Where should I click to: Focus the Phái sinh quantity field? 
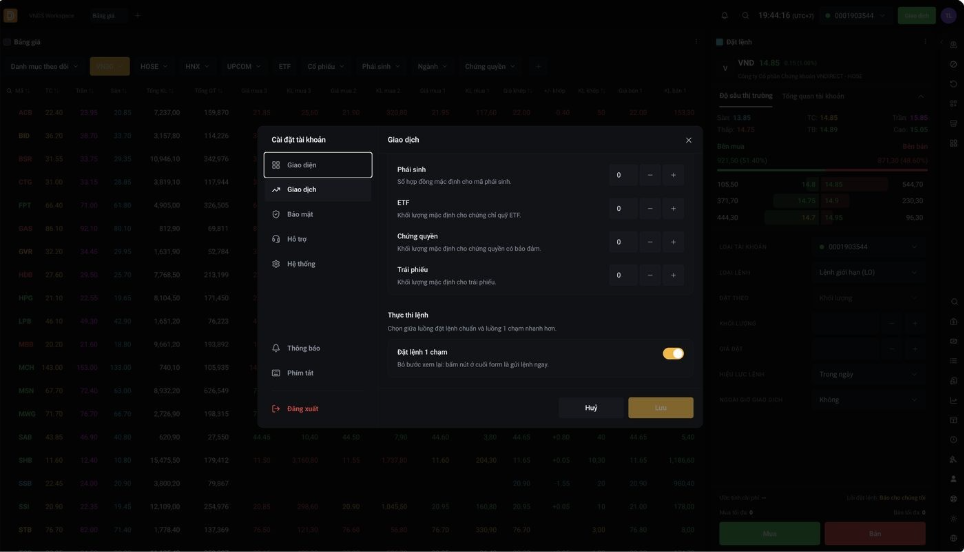[623, 175]
